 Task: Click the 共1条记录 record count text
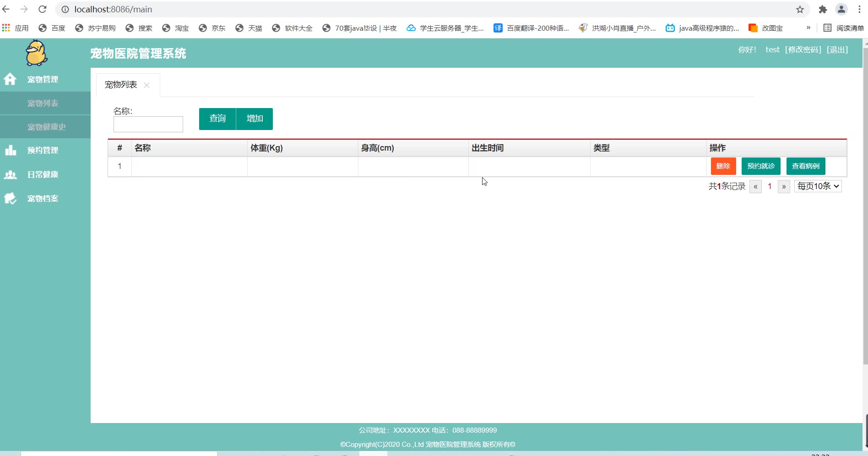coord(727,186)
